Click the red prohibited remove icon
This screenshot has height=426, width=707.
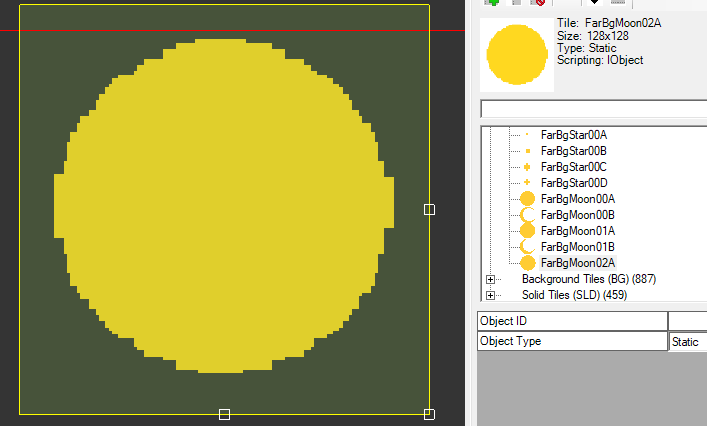pyautogui.click(x=538, y=3)
